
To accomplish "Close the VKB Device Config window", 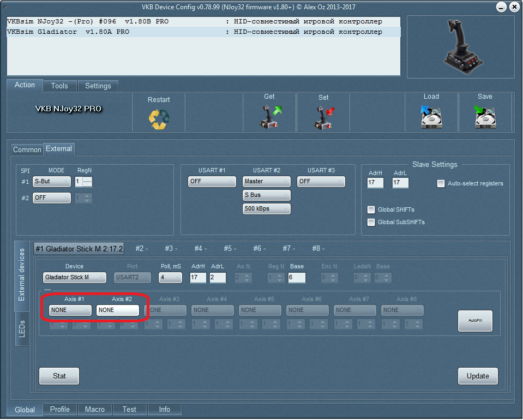I will click(x=515, y=7).
